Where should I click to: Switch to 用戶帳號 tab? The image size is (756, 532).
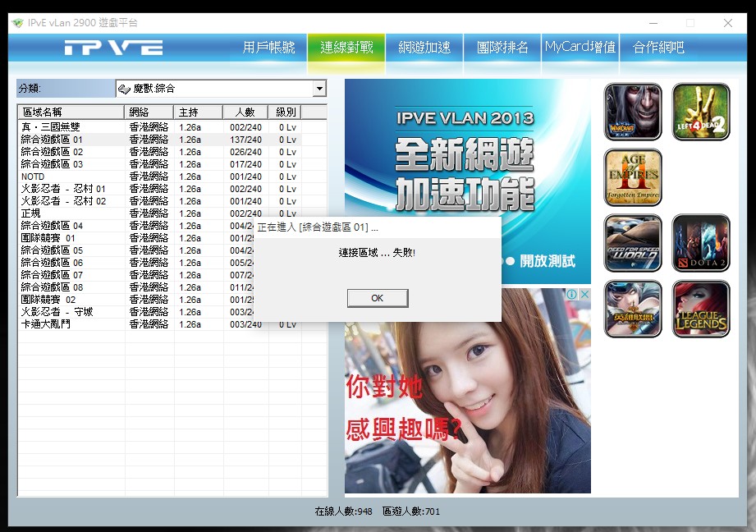268,48
